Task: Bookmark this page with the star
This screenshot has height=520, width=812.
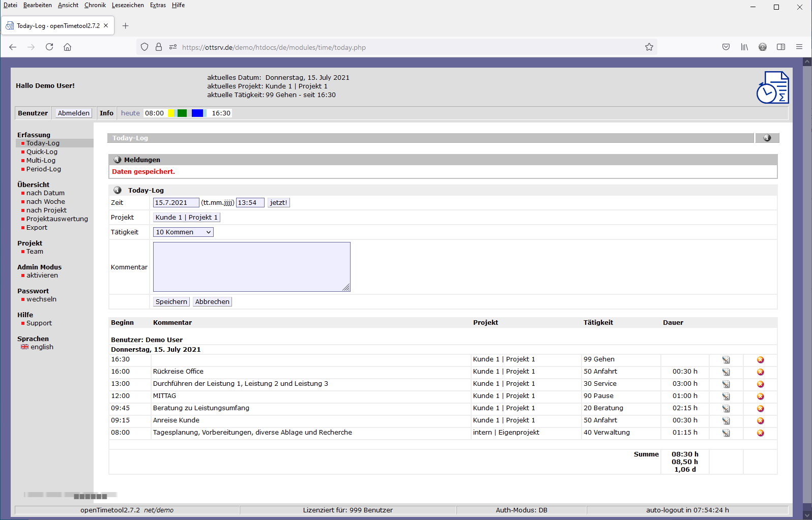Action: tap(649, 47)
